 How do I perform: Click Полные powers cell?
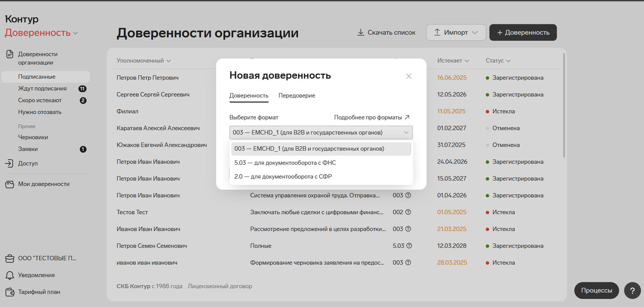tap(261, 246)
